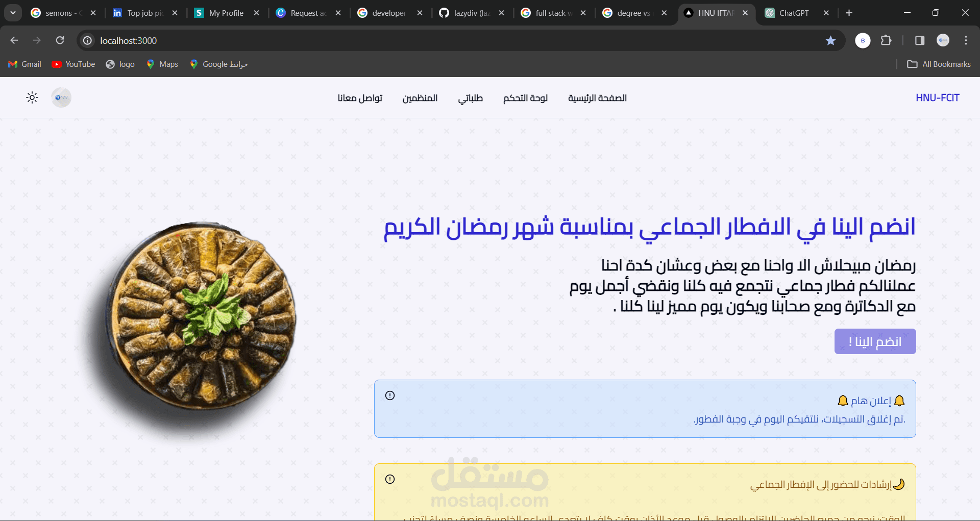The height and width of the screenshot is (521, 980).
Task: Toggle the side panel icon
Action: click(919, 40)
